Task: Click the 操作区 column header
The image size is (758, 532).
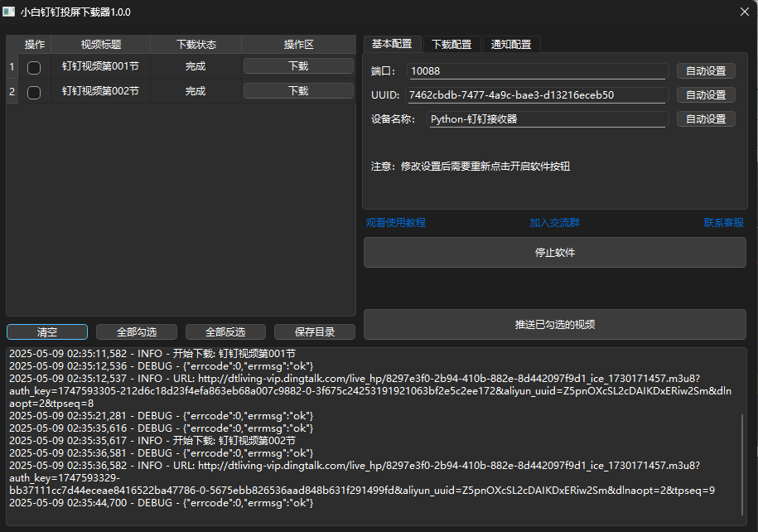Action: [x=299, y=45]
